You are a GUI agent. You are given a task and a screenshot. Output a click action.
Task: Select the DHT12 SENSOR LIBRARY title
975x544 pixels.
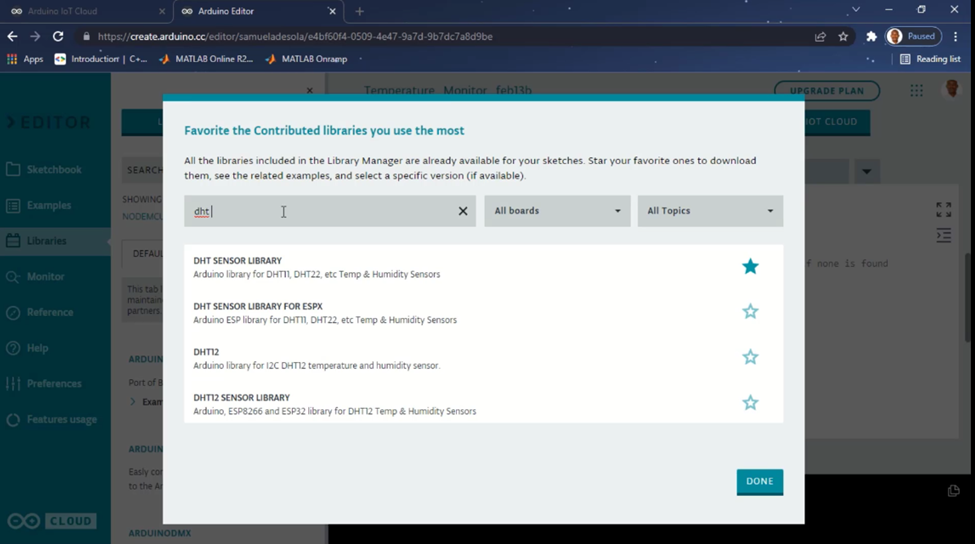pos(241,398)
